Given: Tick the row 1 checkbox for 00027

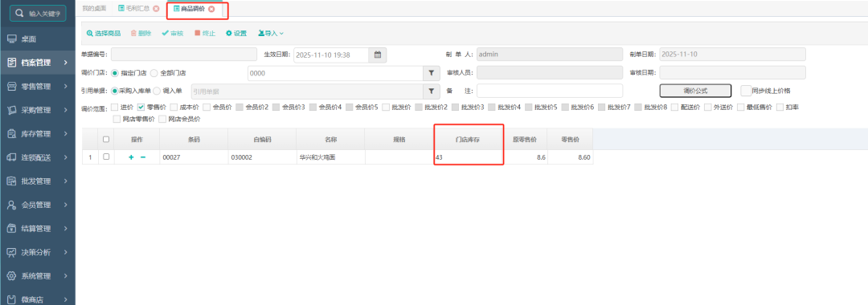Looking at the screenshot, I should tap(106, 157).
